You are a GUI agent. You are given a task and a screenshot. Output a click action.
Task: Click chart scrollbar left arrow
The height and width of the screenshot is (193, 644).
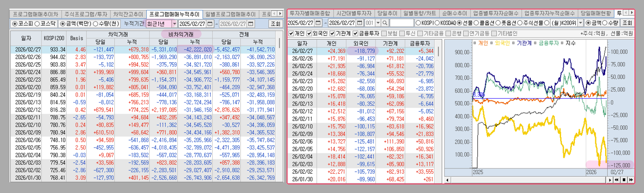point(447,180)
